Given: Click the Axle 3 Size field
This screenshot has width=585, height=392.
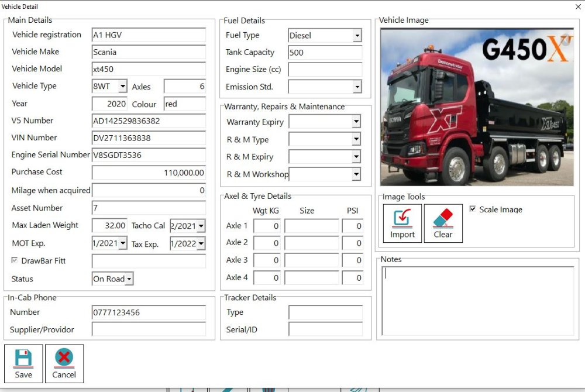Looking at the screenshot, I should (312, 260).
